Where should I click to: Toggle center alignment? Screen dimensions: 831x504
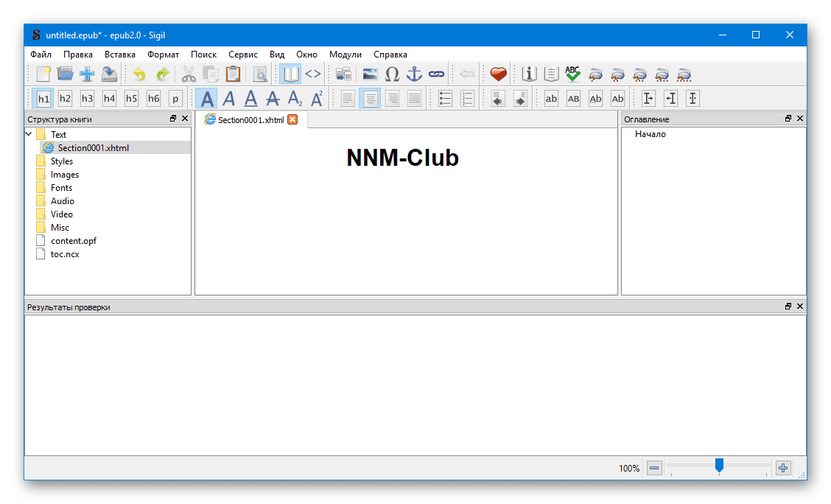click(x=370, y=99)
